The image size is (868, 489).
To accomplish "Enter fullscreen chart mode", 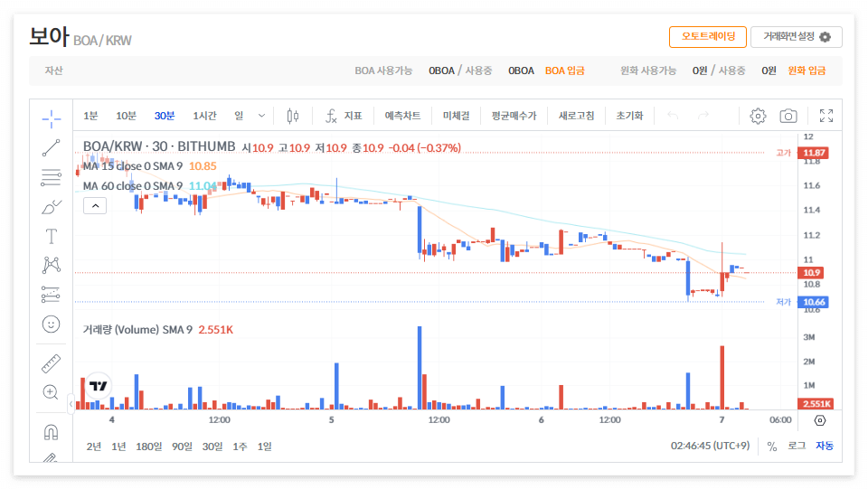I will [826, 116].
